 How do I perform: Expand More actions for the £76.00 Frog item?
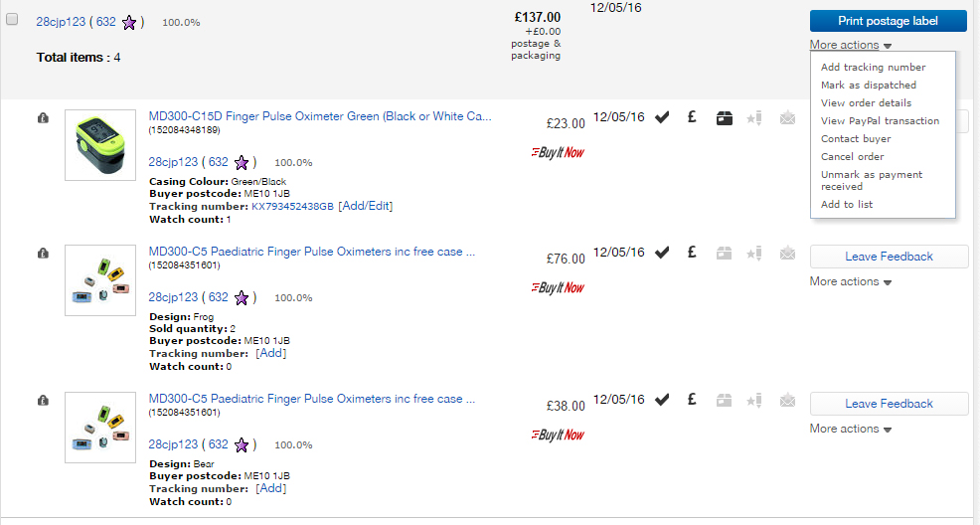click(x=850, y=281)
